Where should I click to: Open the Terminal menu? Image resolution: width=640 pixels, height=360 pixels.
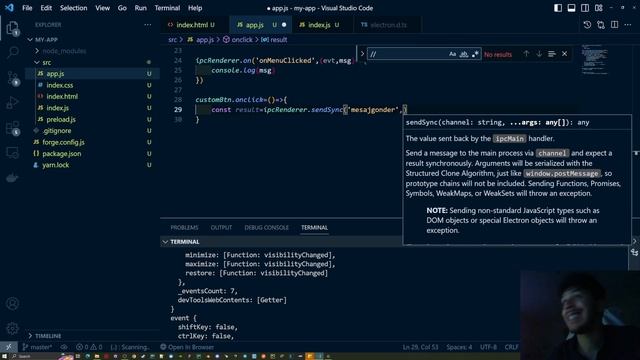coord(167,8)
